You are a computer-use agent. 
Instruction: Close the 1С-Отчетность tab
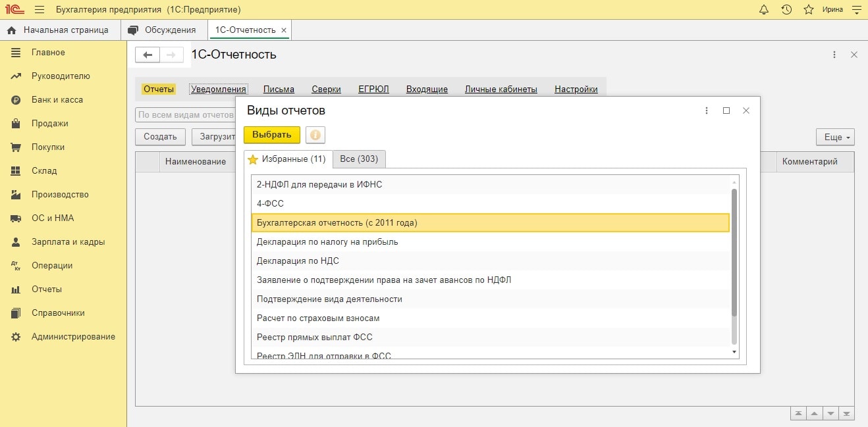pos(284,30)
